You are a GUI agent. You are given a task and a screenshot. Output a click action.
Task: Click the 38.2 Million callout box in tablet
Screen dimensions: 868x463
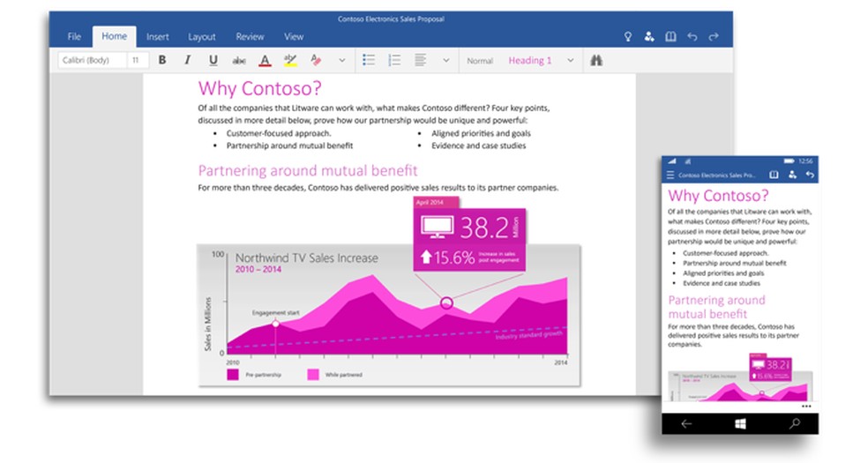[469, 234]
